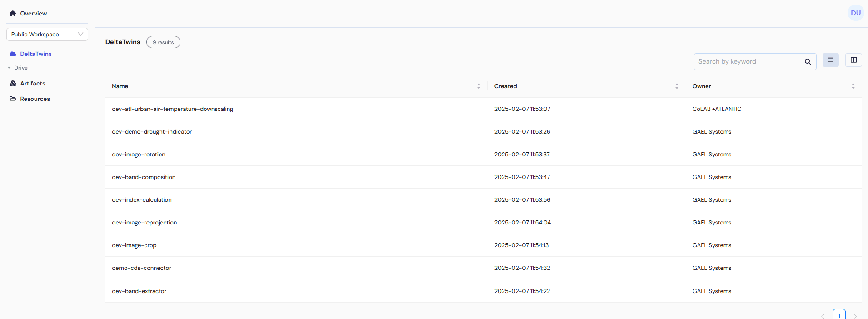
Task: Click the Artifacts cubes icon
Action: pos(13,84)
